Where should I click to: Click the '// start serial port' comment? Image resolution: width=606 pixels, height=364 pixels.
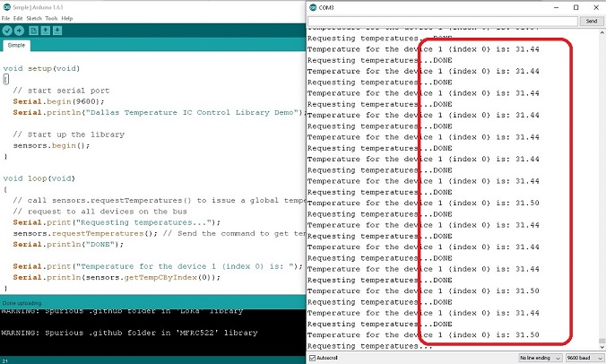click(61, 91)
